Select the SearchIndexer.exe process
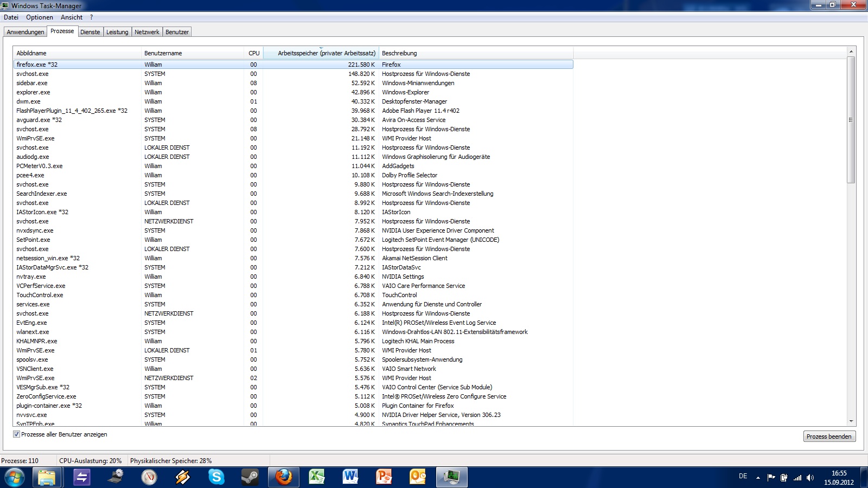Viewport: 868px width, 488px height. pos(293,194)
